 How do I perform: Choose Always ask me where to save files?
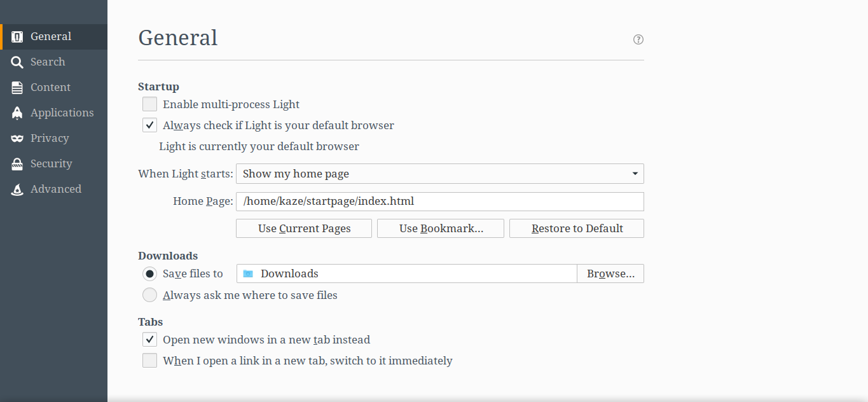point(149,295)
